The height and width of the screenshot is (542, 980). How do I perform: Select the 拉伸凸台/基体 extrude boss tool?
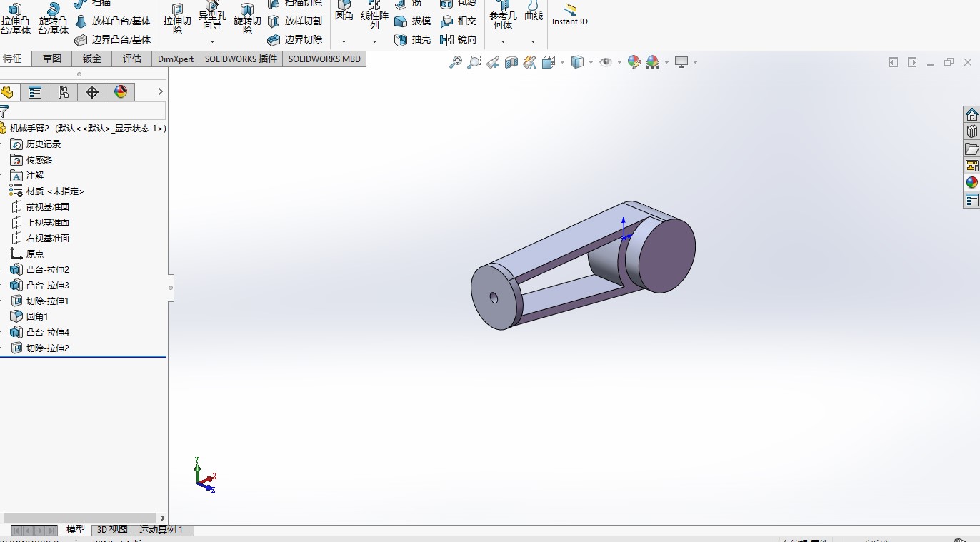16,19
